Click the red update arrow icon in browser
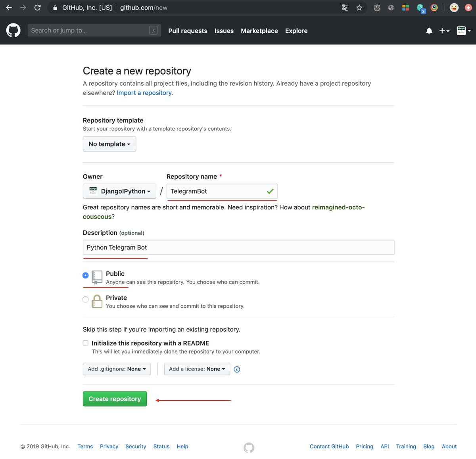Image resolution: width=476 pixels, height=459 pixels. (468, 8)
